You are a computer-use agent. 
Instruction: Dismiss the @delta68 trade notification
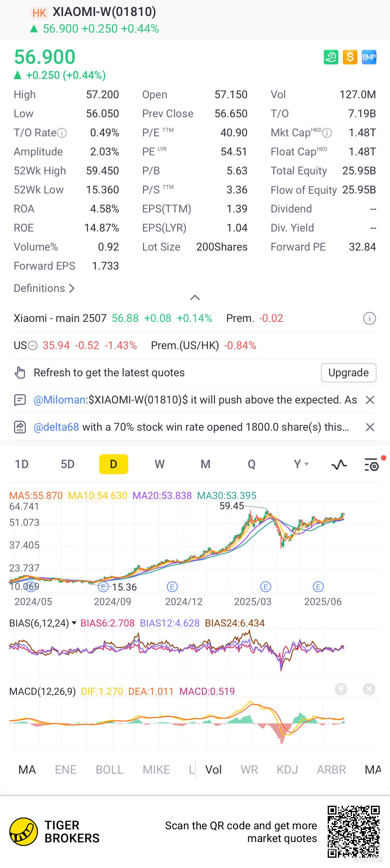coord(370,427)
